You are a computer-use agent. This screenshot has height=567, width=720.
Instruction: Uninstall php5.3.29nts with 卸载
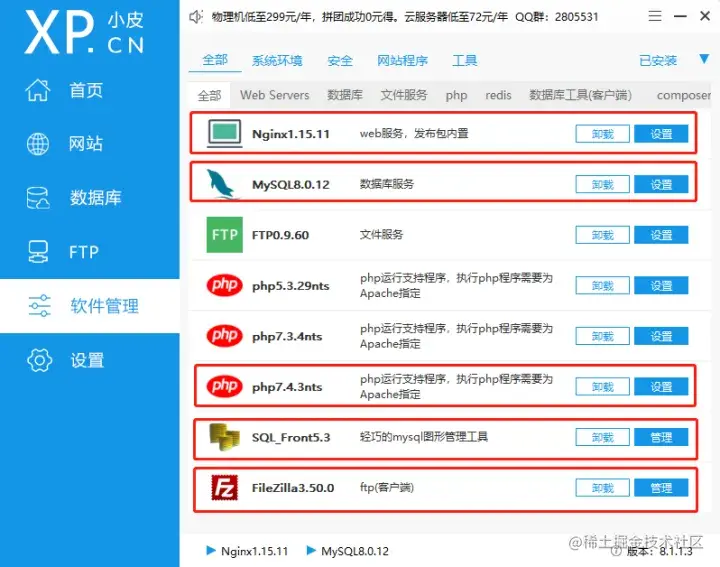point(602,286)
